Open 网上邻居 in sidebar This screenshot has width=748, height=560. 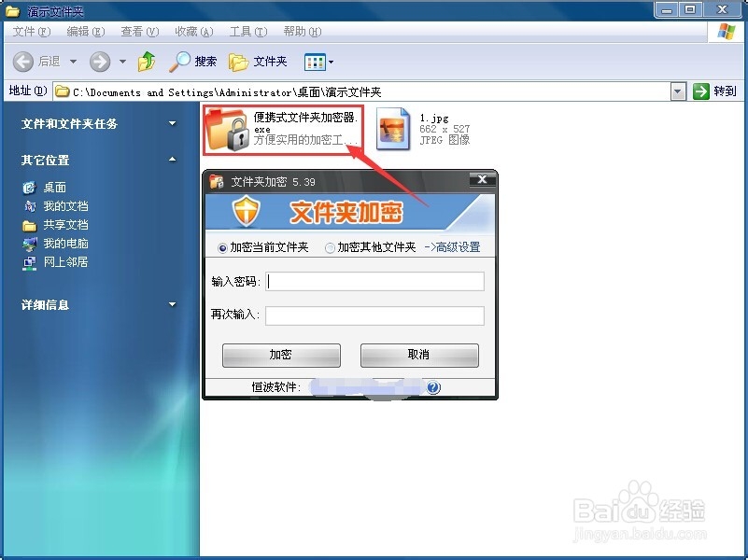click(65, 261)
